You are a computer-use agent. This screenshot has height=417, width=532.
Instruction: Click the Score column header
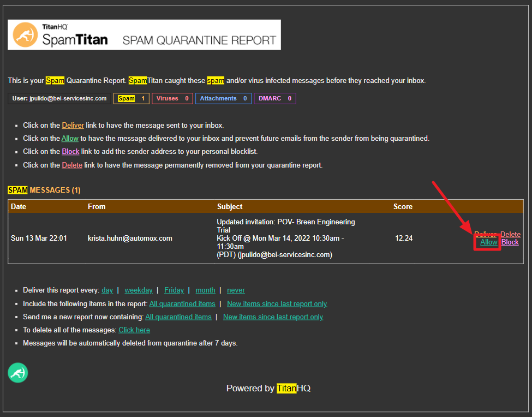pos(403,206)
